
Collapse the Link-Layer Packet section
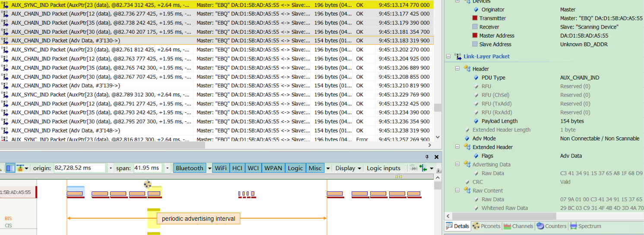[x=448, y=57]
